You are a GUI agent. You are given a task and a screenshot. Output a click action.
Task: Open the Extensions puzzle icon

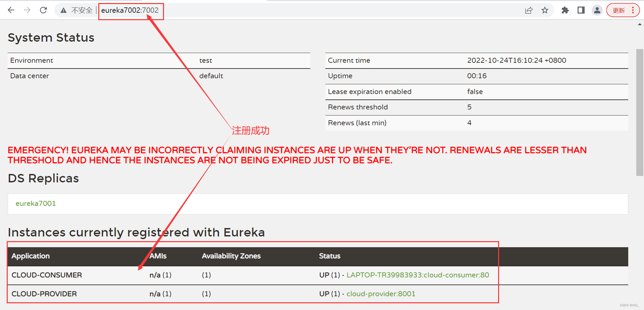565,10
